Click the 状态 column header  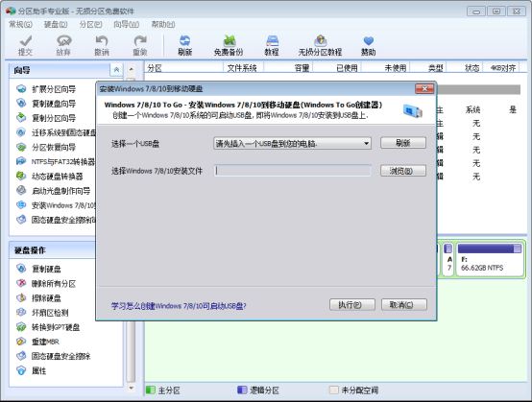[x=464, y=68]
